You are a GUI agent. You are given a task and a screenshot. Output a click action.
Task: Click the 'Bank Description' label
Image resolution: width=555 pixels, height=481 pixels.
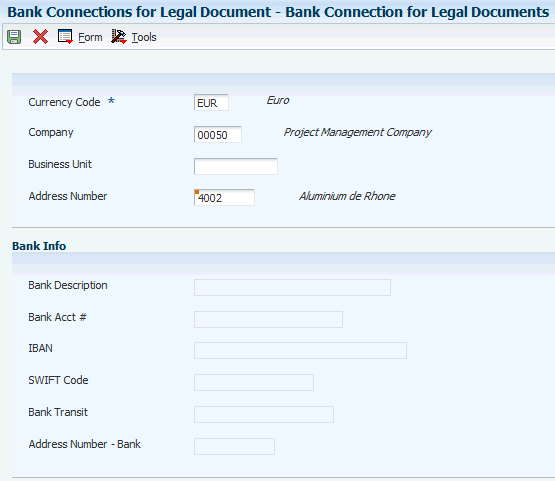68,285
